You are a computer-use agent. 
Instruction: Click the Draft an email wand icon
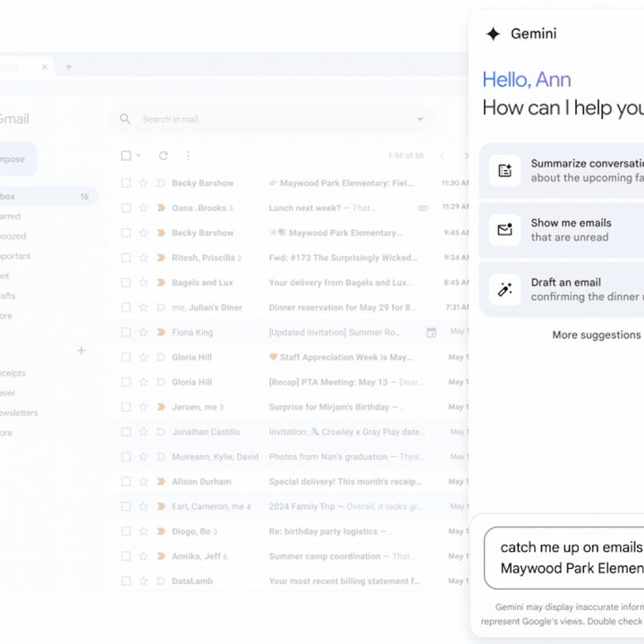[x=504, y=289]
